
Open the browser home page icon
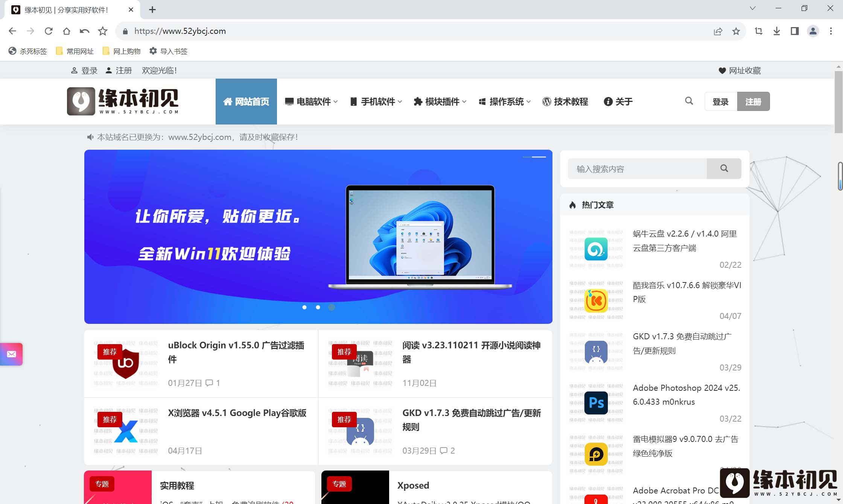[67, 31]
